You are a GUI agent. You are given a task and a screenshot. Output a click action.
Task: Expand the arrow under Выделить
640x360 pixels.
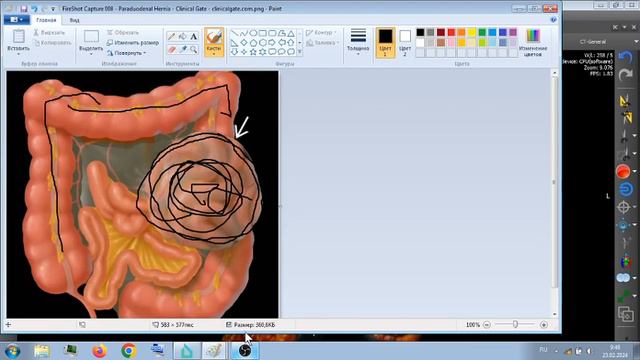(x=91, y=54)
